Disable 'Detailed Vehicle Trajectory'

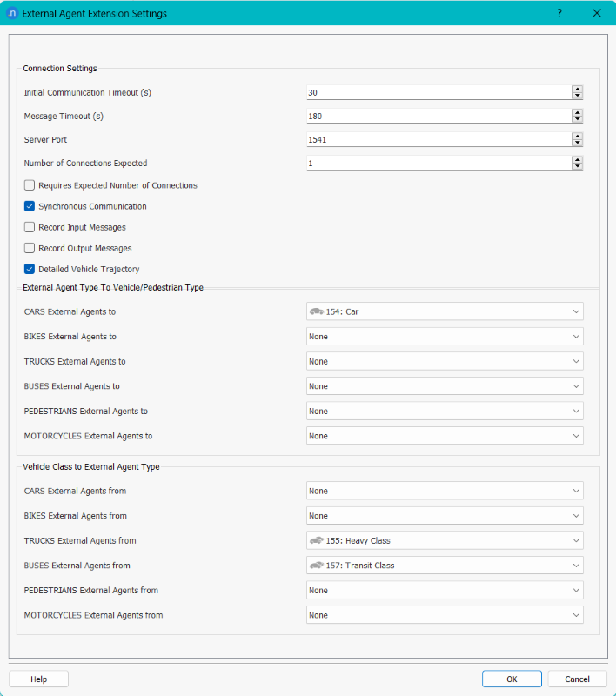point(29,269)
